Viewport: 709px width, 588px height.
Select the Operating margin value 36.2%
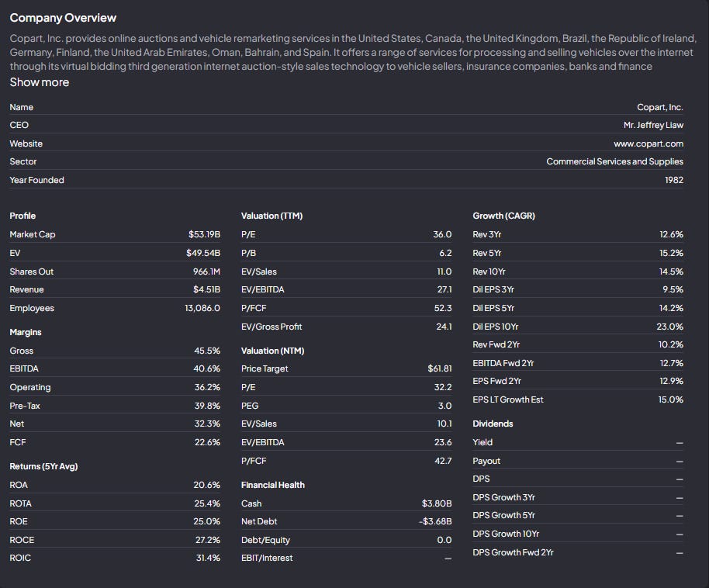pos(207,387)
